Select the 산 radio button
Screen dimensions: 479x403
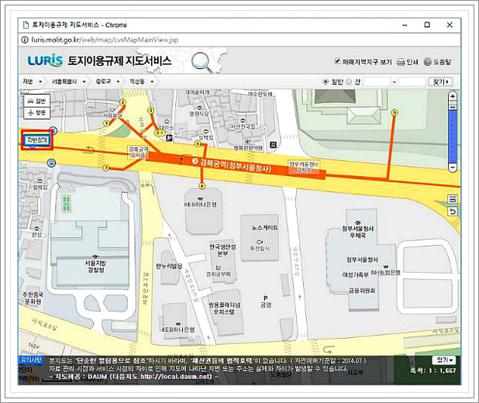349,82
